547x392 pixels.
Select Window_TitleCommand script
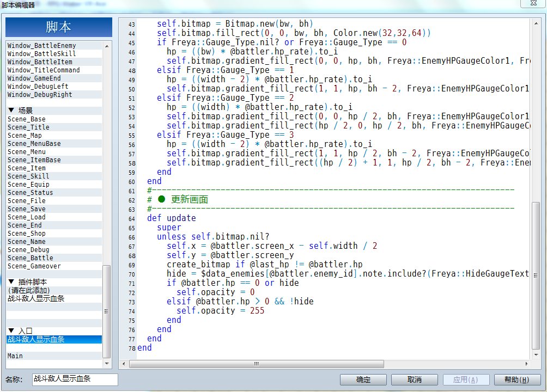click(54, 70)
